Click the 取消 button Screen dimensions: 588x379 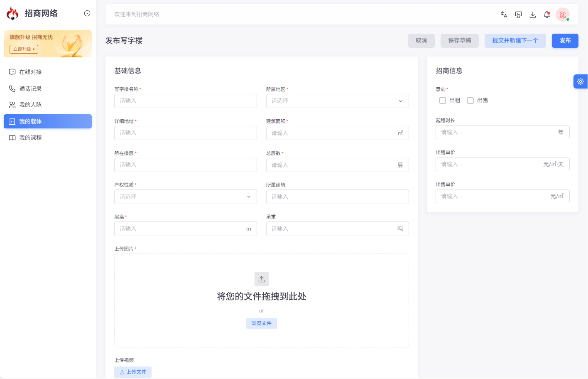coord(421,41)
